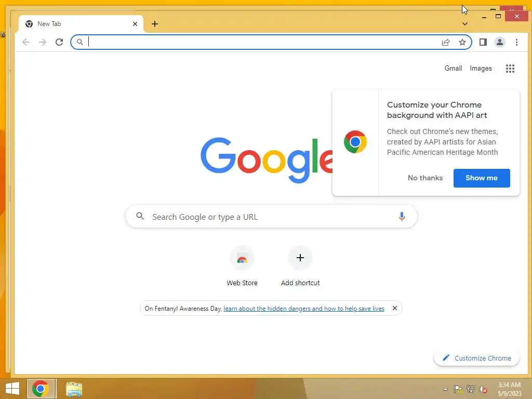This screenshot has width=532, height=399.
Task: Click the magnifier icon in the address bar
Action: (x=79, y=42)
